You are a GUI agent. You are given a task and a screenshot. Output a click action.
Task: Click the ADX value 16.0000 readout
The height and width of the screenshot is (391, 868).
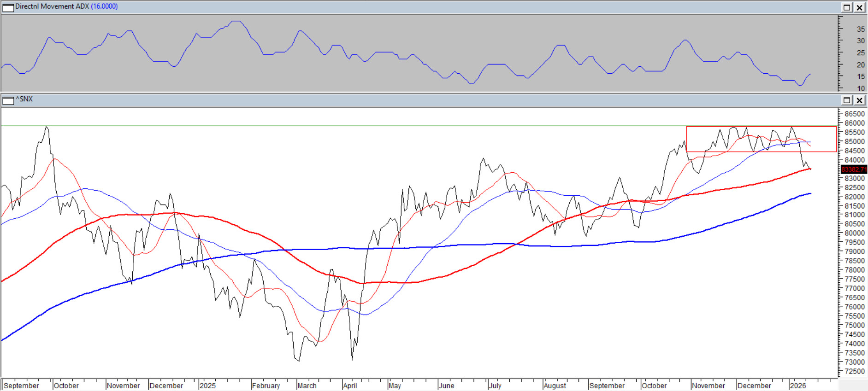(104, 6)
